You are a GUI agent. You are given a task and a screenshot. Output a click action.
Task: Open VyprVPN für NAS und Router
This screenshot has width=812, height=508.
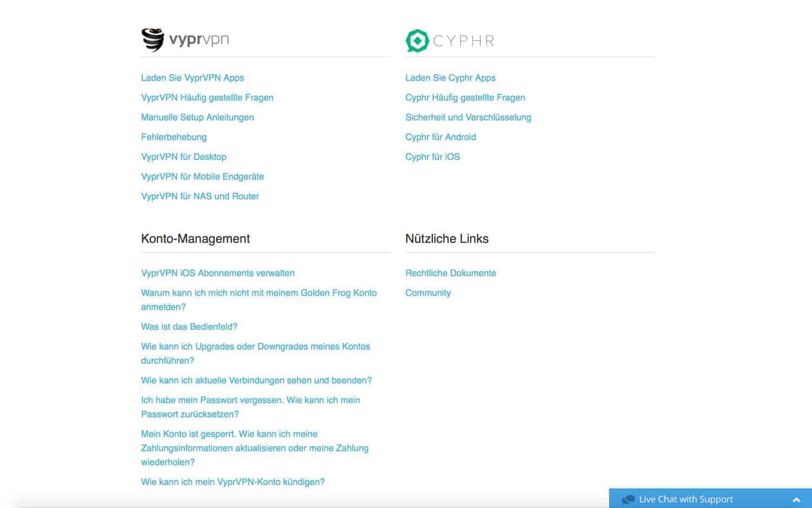tap(200, 196)
